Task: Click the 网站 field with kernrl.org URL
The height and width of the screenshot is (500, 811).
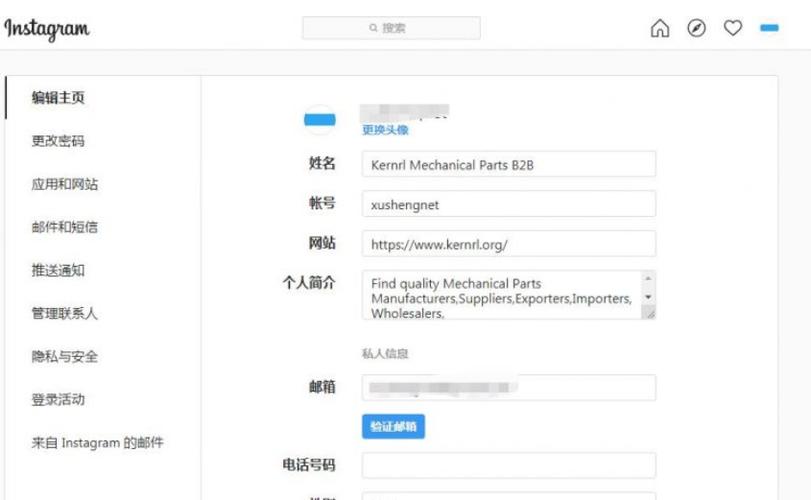Action: click(x=509, y=244)
